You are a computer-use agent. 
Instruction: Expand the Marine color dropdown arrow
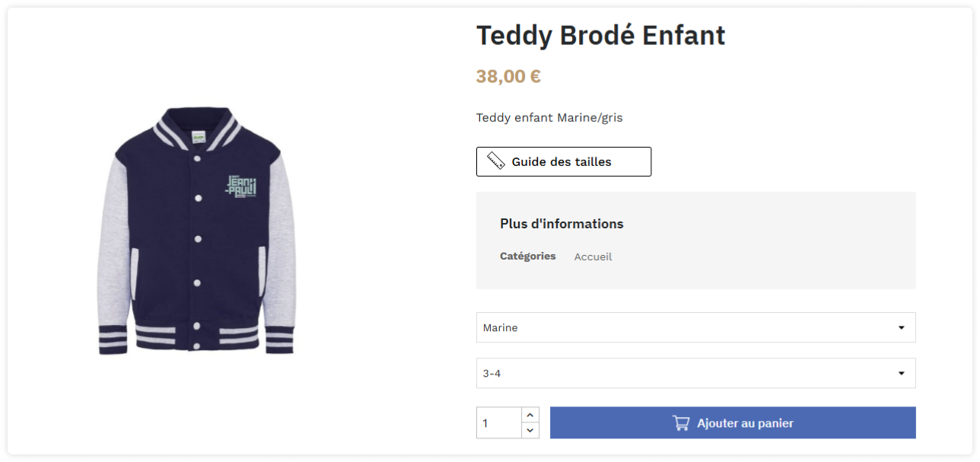coord(901,328)
